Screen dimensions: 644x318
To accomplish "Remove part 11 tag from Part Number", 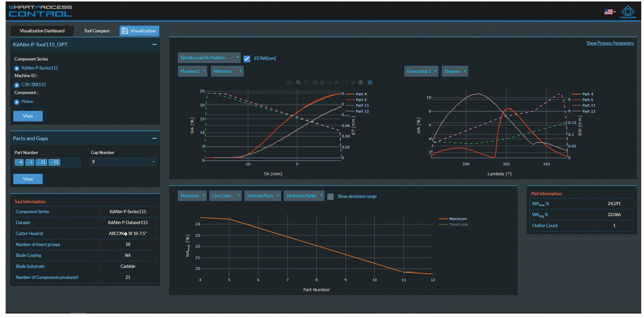I will tap(38, 162).
